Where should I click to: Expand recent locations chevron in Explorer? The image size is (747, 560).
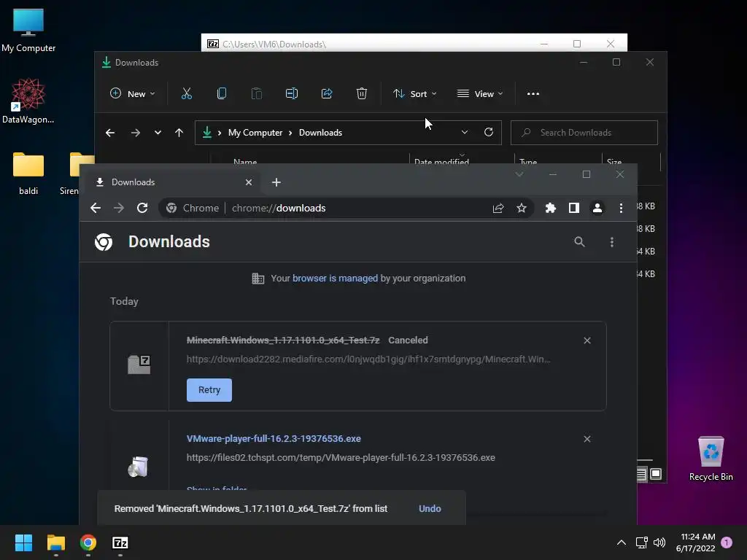(158, 133)
